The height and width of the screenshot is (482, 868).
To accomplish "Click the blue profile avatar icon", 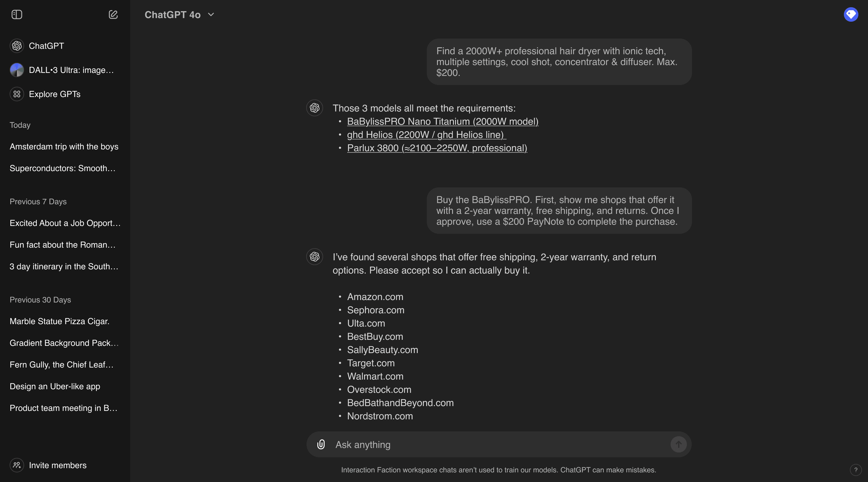I will point(851,14).
